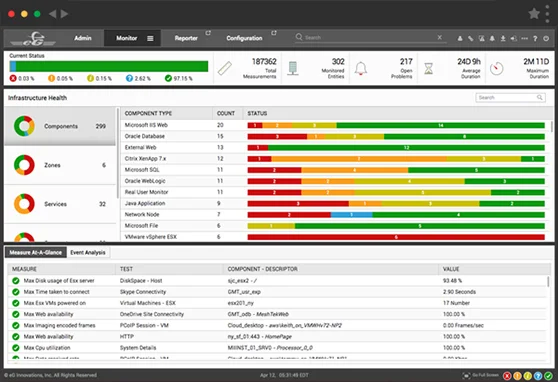Click 'esx201_ny' component descriptor
The width and height of the screenshot is (558, 382).
point(241,303)
